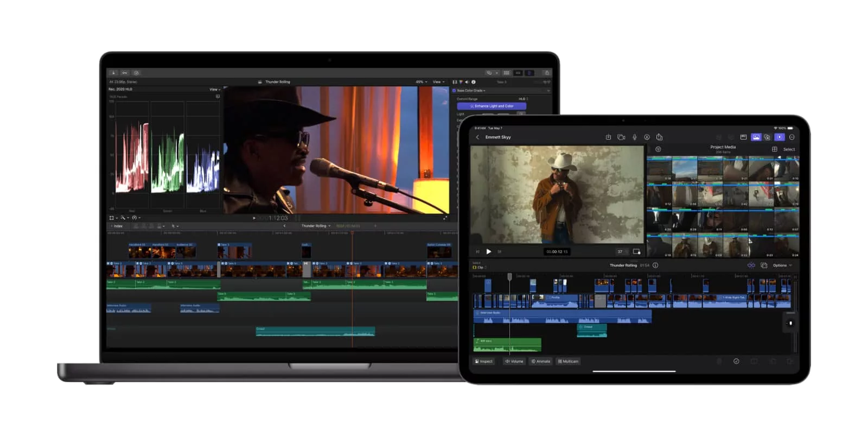Image resolution: width=868 pixels, height=430 pixels.
Task: Open the 45% zoom dropdown
Action: coord(421,82)
